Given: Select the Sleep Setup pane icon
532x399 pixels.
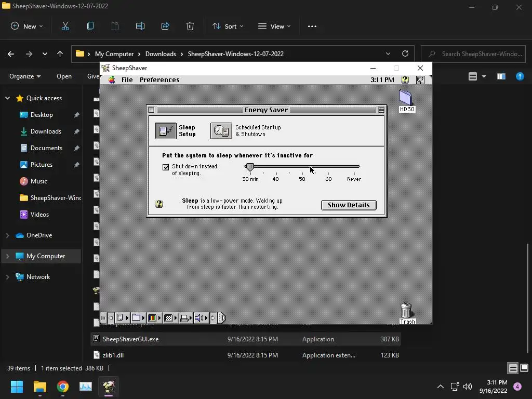Looking at the screenshot, I should (x=166, y=130).
